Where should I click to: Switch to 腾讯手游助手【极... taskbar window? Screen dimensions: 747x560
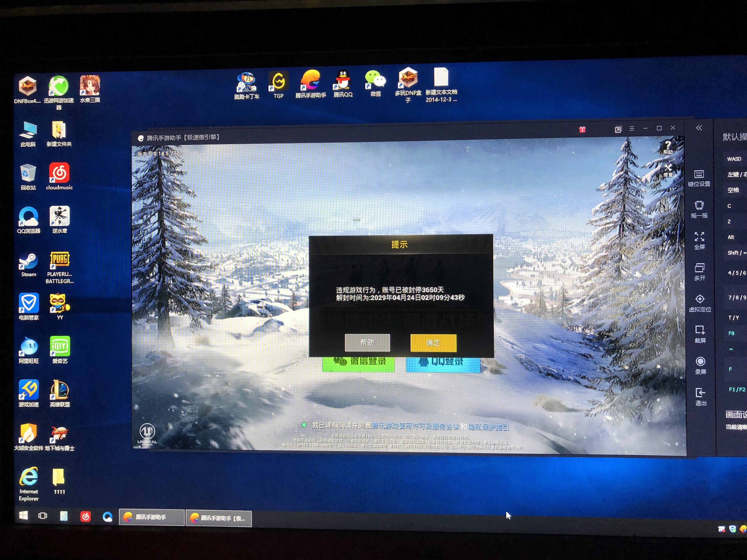pyautogui.click(x=219, y=518)
